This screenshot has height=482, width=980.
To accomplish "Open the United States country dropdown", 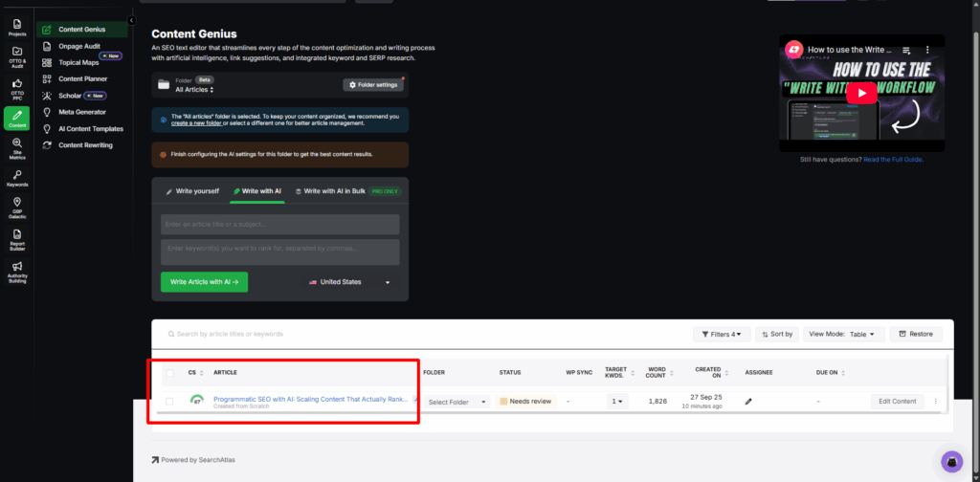I will pyautogui.click(x=350, y=282).
